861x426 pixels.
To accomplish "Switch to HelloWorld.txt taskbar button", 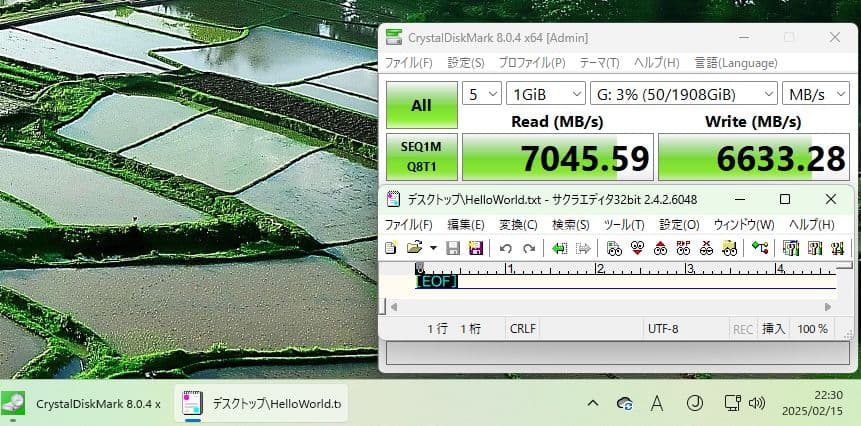I will click(261, 404).
